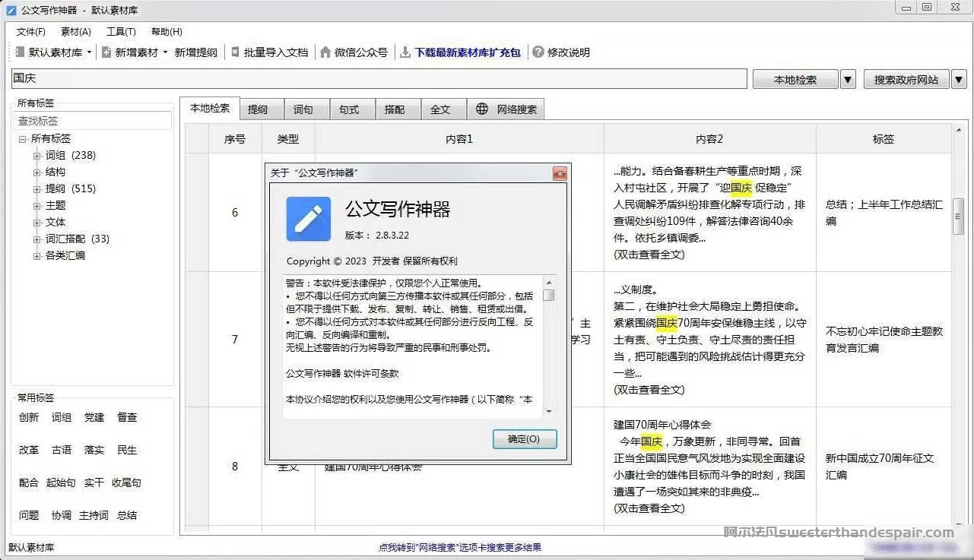Image resolution: width=974 pixels, height=560 pixels.
Task: Expand the 文体 tree node
Action: pos(36,223)
